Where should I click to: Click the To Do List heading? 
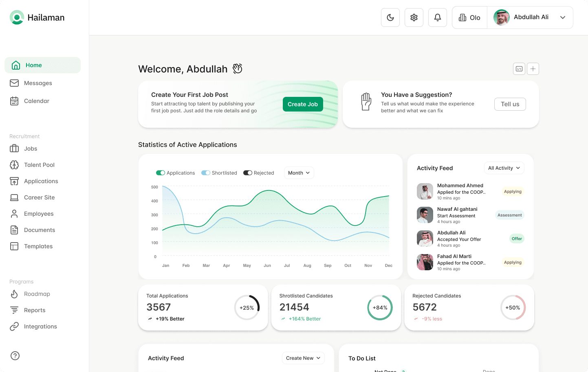(362, 359)
